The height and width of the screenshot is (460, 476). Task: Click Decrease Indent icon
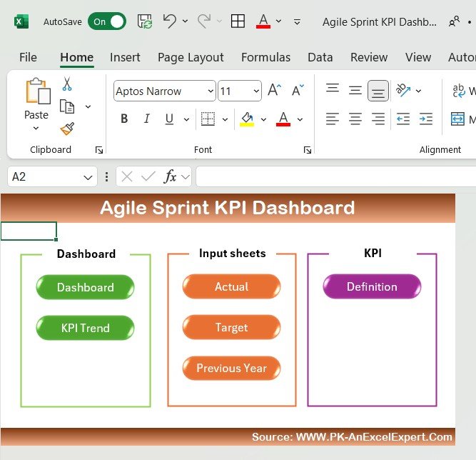403,119
